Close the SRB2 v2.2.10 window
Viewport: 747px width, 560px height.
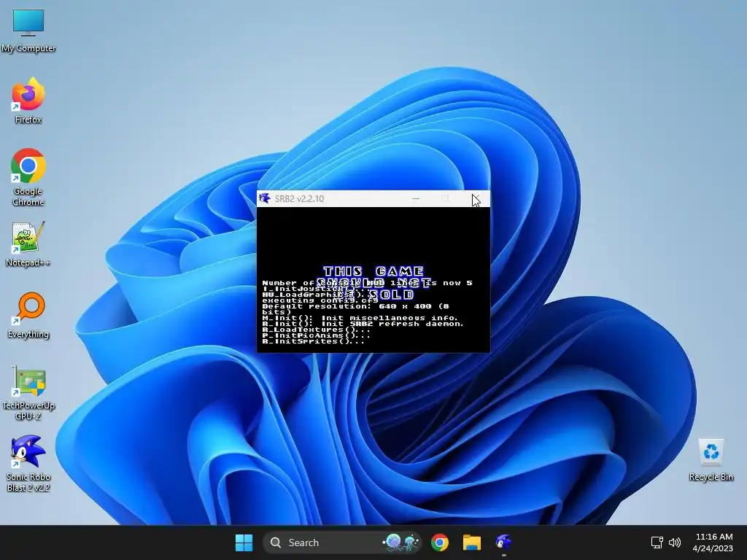click(476, 198)
